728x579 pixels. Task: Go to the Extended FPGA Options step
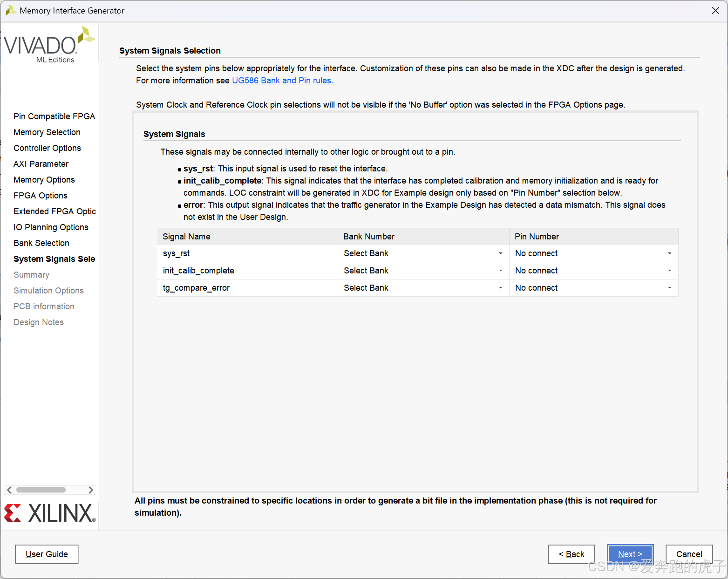click(54, 211)
